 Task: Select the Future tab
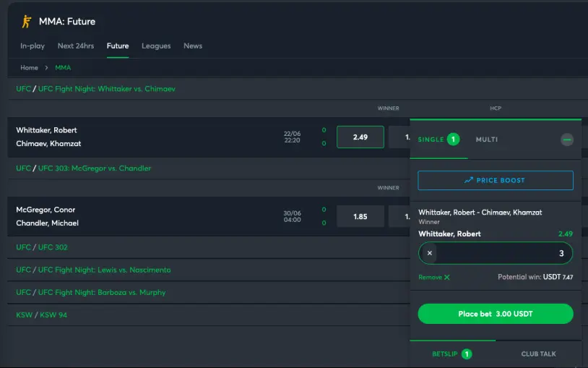coord(118,46)
